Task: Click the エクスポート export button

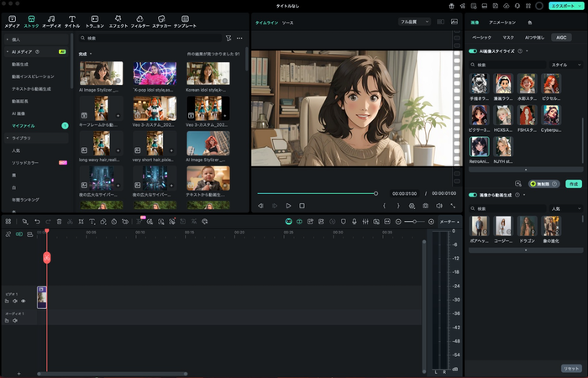Action: pyautogui.click(x=563, y=6)
